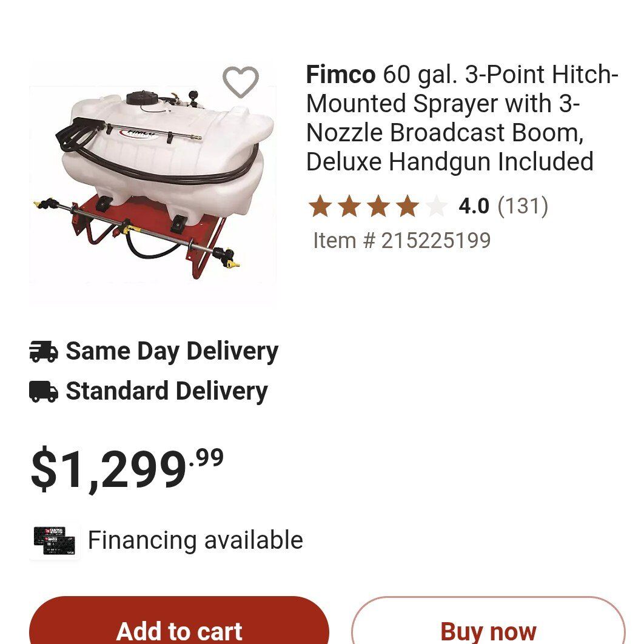
Task: Open the Financing available link
Action: click(195, 540)
